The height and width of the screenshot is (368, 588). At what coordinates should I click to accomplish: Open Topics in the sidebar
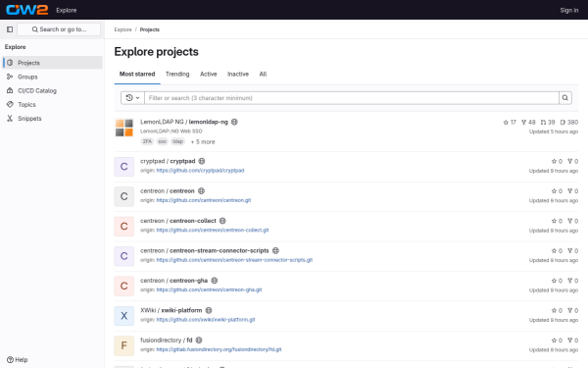53,104
